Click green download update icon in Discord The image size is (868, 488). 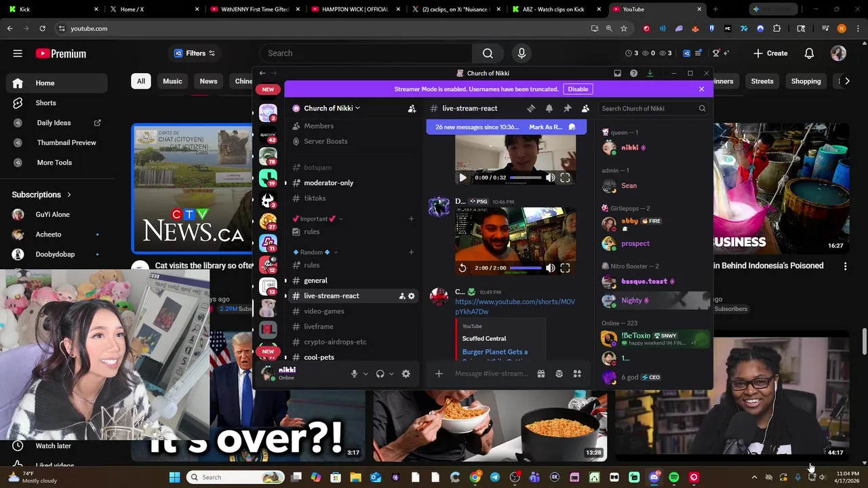tap(650, 73)
